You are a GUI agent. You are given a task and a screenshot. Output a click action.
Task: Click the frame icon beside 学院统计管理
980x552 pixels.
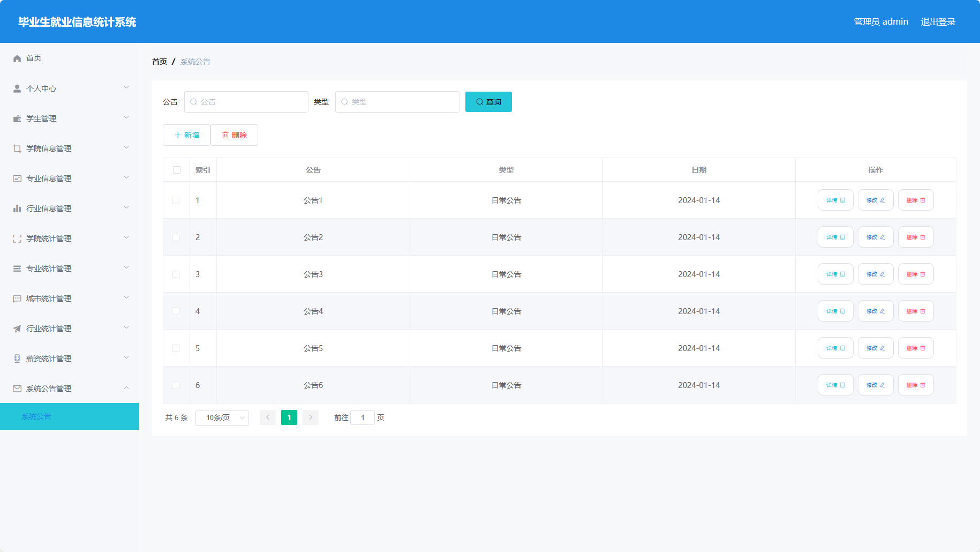17,238
